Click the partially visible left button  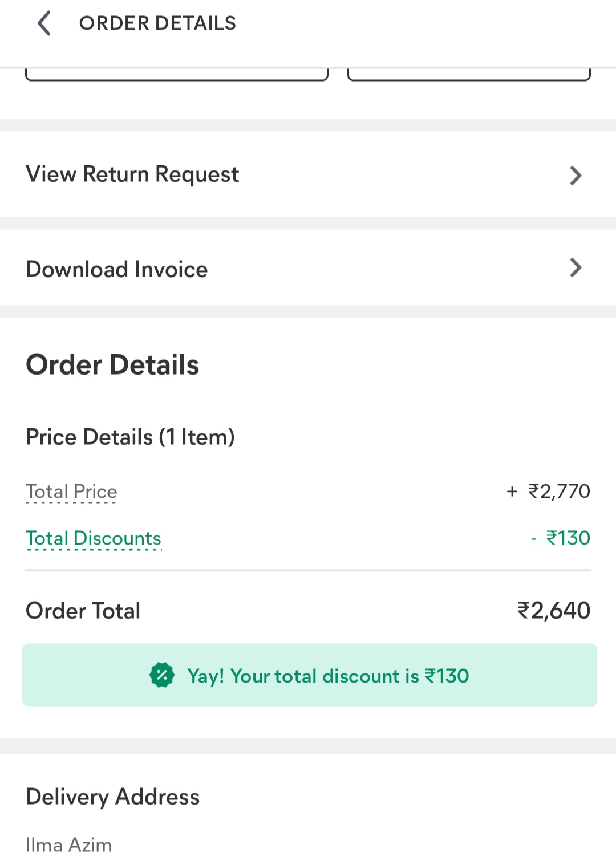click(177, 75)
